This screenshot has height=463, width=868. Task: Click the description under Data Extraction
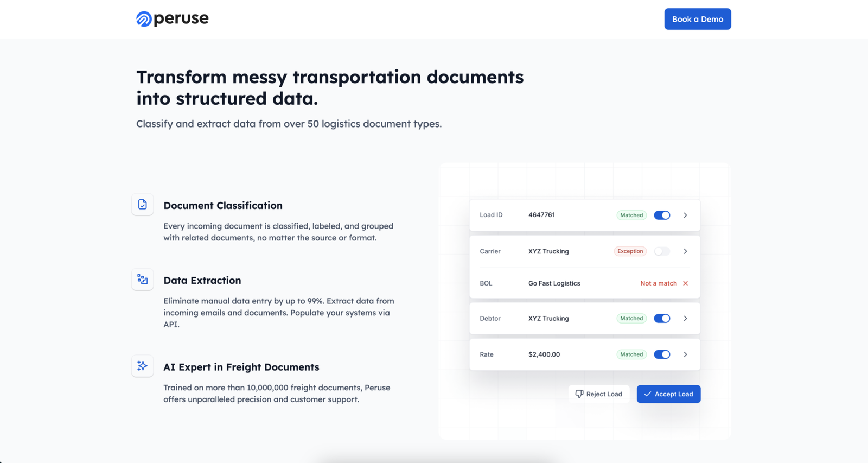click(x=279, y=313)
